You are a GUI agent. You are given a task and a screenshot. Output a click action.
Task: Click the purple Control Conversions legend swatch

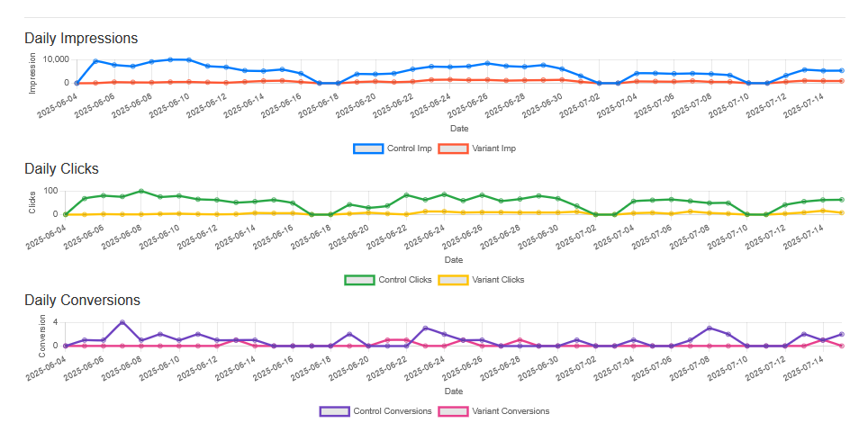tap(334, 411)
